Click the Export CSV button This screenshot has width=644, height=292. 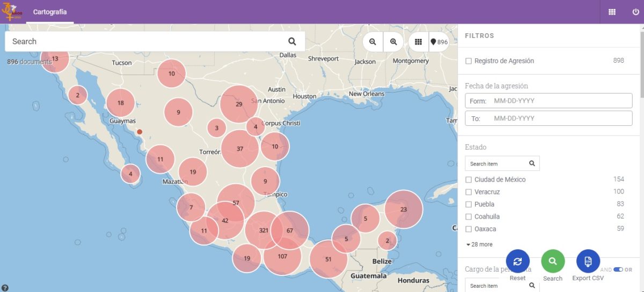point(588,261)
